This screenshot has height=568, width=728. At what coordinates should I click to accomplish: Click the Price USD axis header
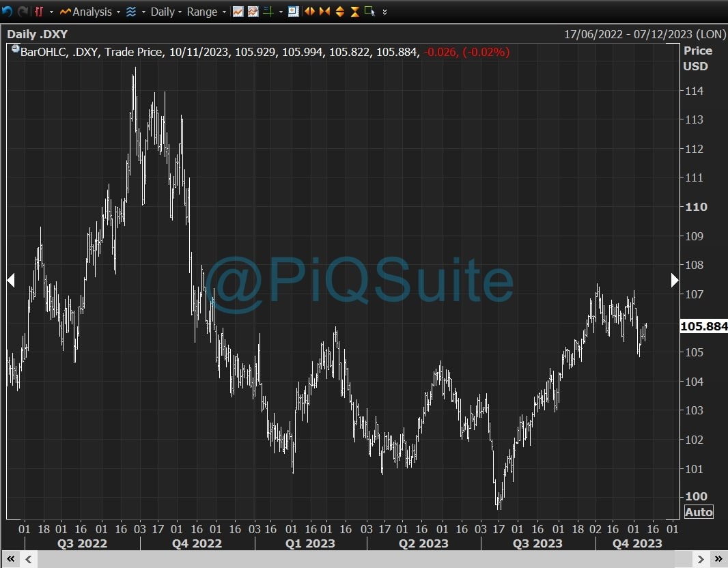coord(697,59)
